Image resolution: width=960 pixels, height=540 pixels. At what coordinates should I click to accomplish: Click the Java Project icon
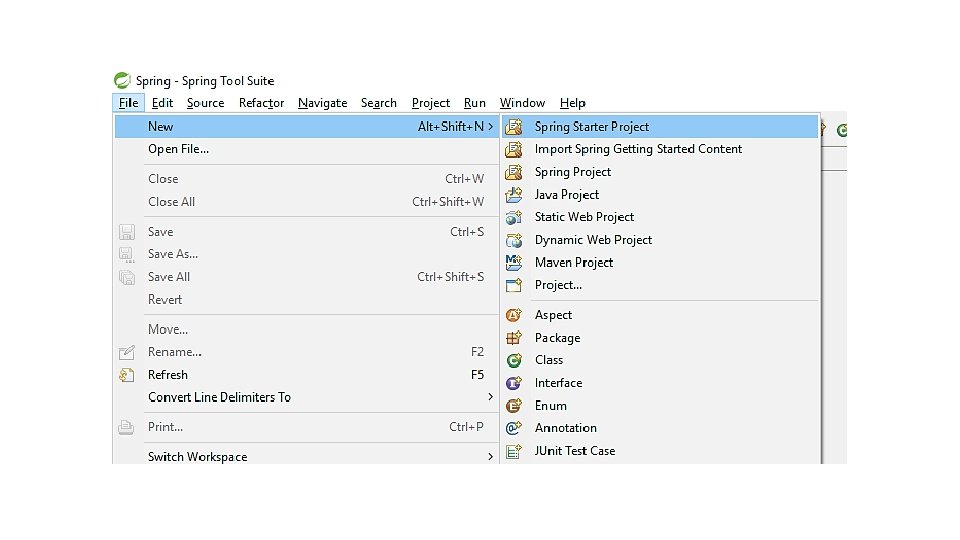click(514, 195)
